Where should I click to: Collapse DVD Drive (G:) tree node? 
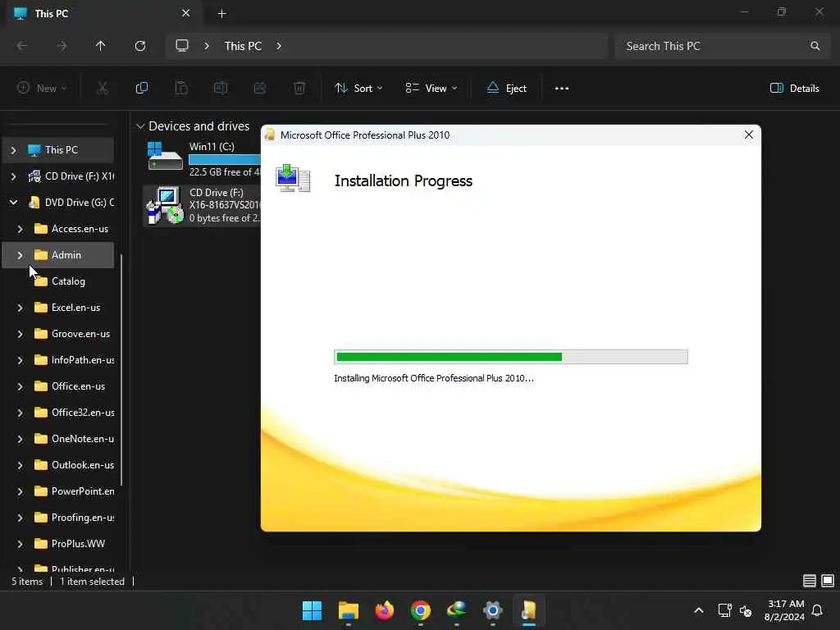pyautogui.click(x=13, y=203)
